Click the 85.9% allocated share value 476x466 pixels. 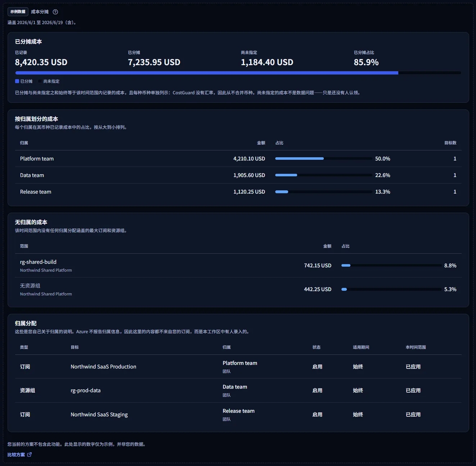[x=366, y=62]
